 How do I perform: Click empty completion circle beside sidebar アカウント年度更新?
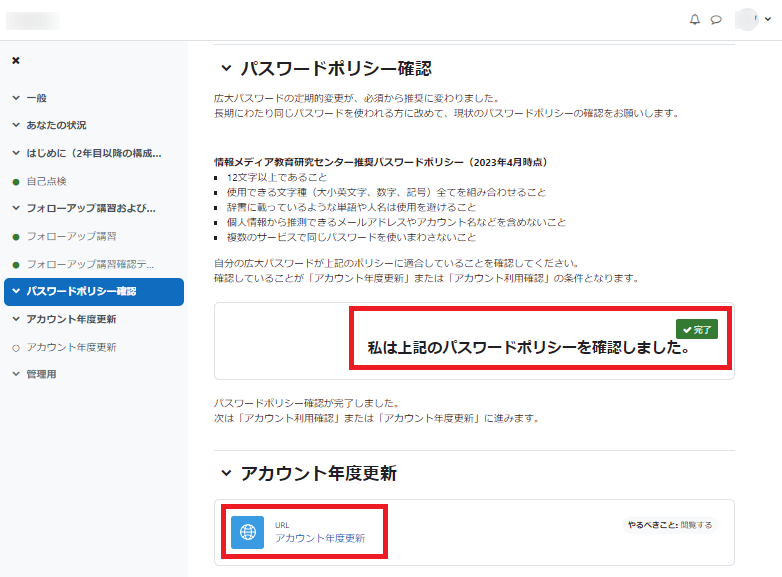tap(16, 348)
